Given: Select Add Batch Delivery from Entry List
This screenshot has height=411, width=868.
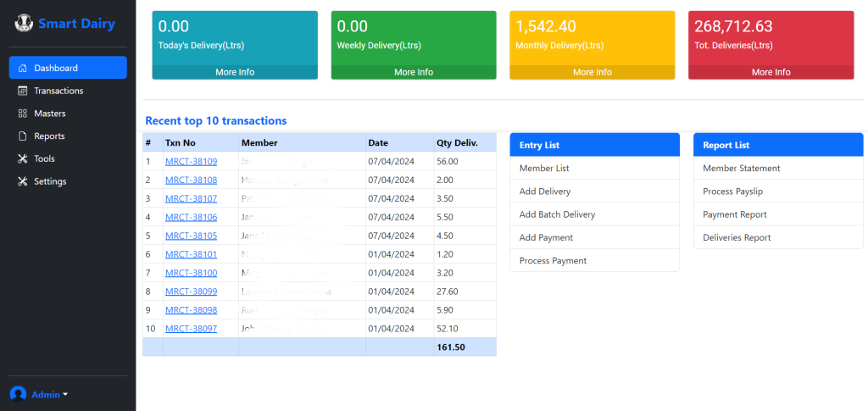Looking at the screenshot, I should [557, 214].
